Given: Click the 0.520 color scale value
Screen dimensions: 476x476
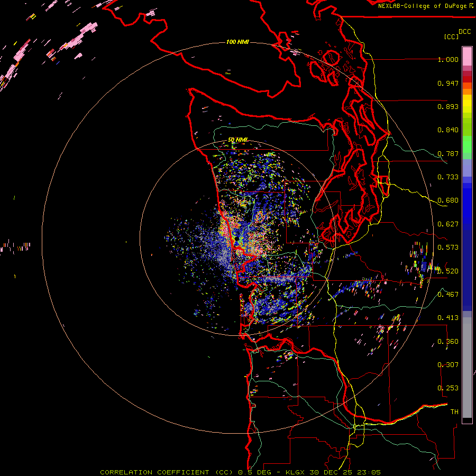Looking at the screenshot, I should coord(448,271).
